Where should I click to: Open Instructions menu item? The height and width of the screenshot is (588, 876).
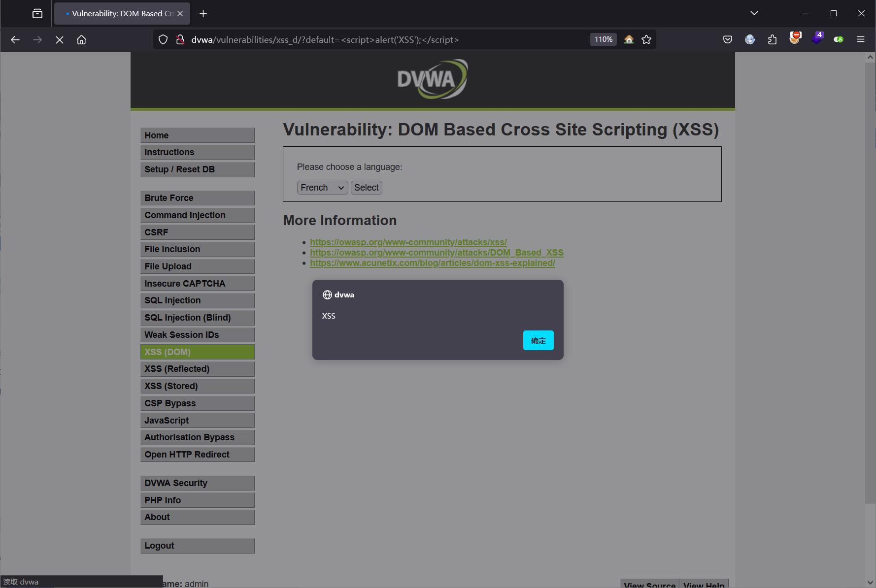pyautogui.click(x=198, y=152)
